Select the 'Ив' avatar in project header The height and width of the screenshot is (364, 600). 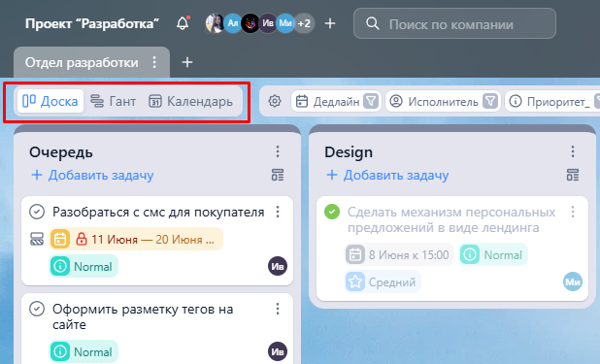click(268, 23)
